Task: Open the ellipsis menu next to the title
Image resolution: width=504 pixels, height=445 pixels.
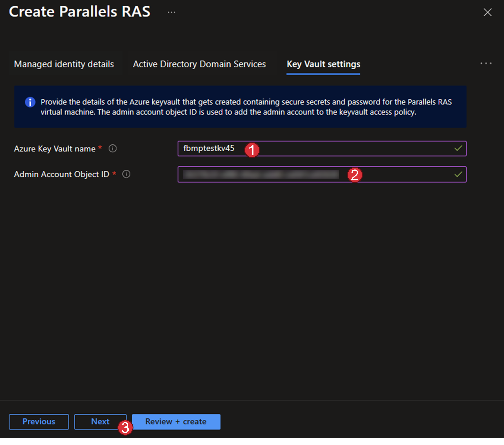Action: point(171,12)
